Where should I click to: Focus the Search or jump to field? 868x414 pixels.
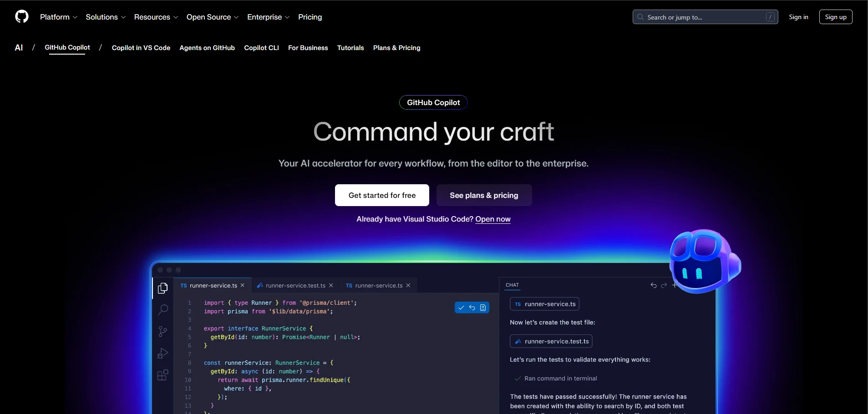click(x=705, y=17)
